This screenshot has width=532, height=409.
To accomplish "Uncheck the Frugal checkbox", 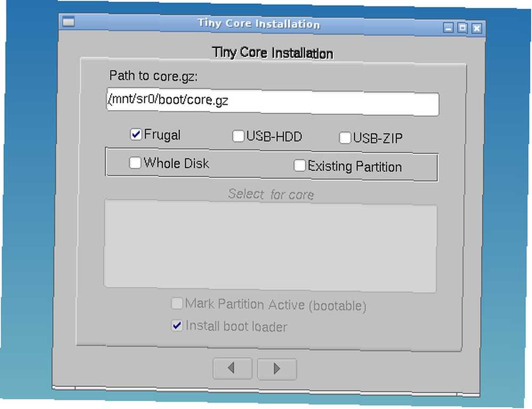I will coord(136,135).
